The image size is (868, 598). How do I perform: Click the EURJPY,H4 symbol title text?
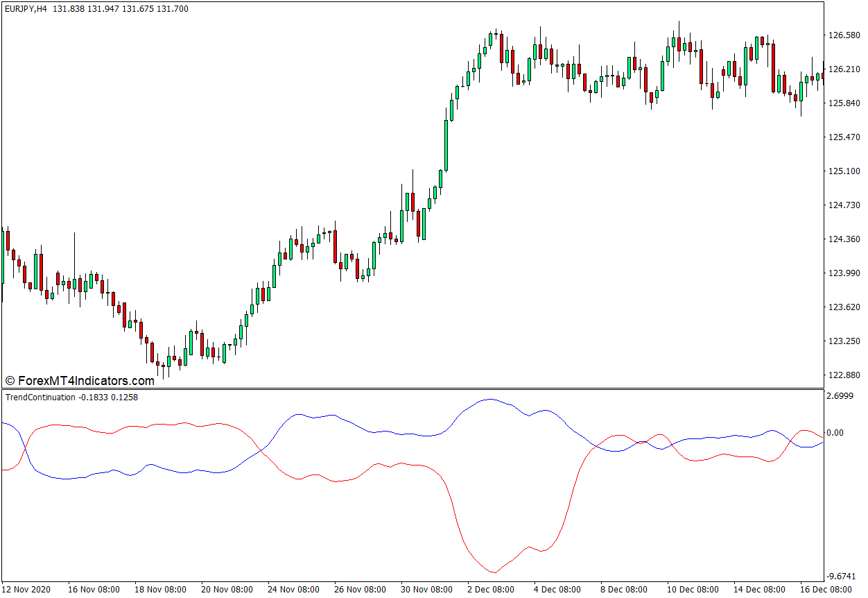click(26, 8)
